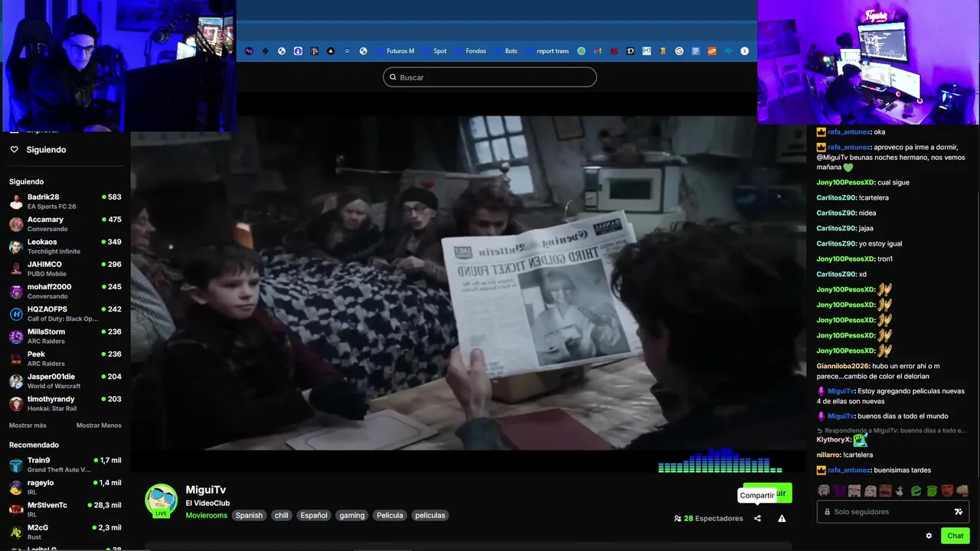The height and width of the screenshot is (551, 980).
Task: Click MrStivenTc's avatar in Recomendado
Action: (16, 510)
